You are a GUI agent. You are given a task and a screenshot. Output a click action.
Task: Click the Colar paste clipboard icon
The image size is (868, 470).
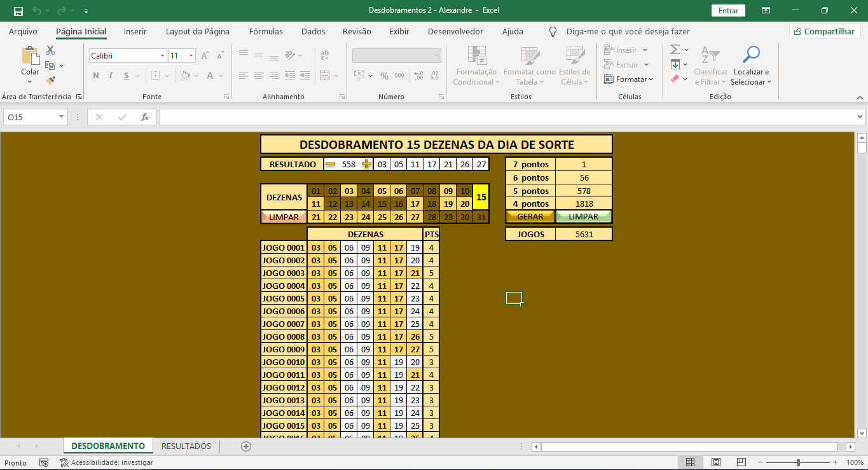click(x=30, y=56)
